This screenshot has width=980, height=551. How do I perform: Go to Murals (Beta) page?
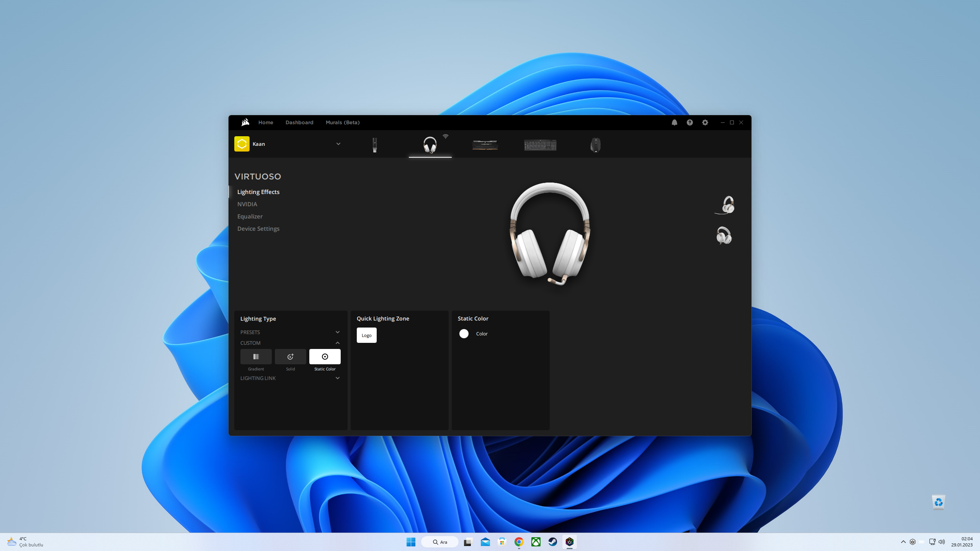click(343, 122)
